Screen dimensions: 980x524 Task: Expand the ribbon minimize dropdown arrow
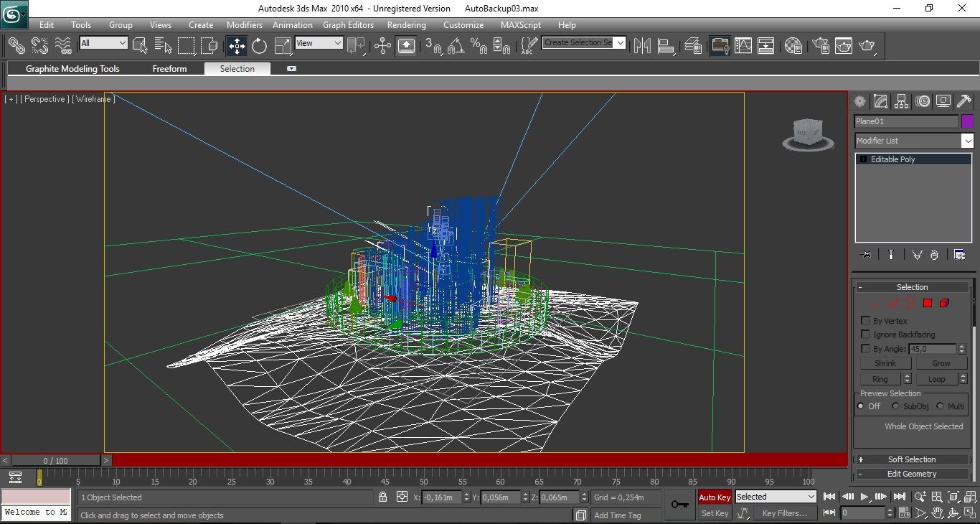(291, 69)
